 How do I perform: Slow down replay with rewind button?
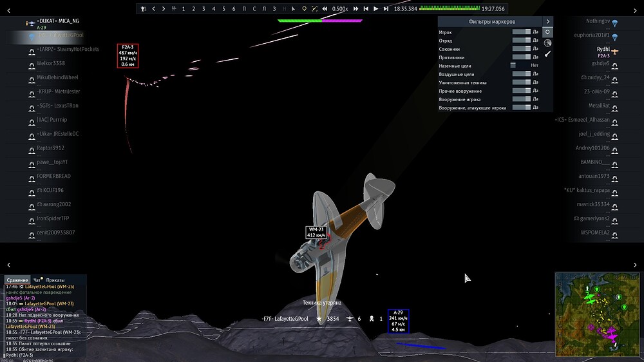point(325,8)
